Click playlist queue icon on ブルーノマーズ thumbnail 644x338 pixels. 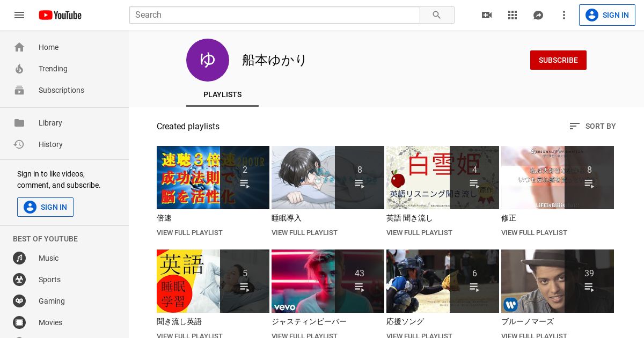[589, 288]
